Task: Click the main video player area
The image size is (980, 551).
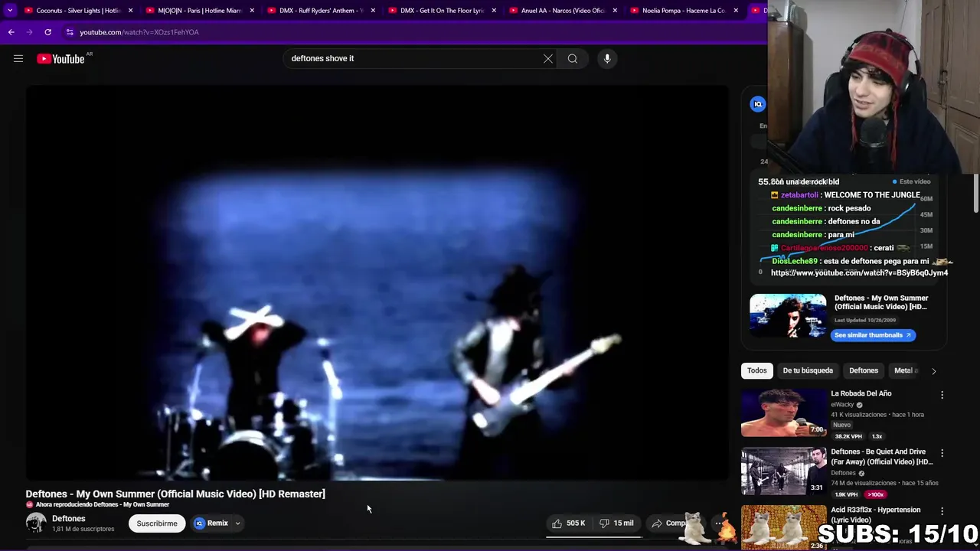Action: [377, 282]
